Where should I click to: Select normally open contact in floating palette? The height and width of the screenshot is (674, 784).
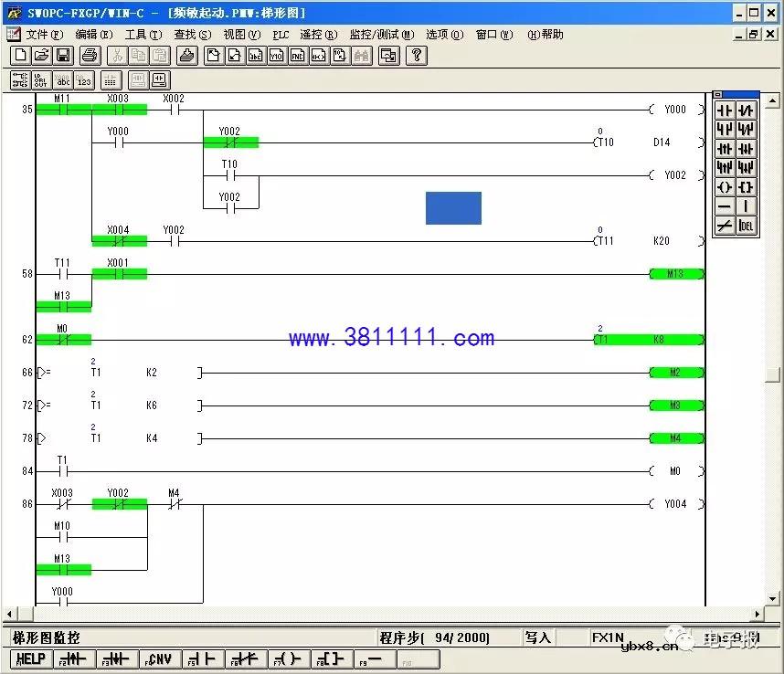725,110
